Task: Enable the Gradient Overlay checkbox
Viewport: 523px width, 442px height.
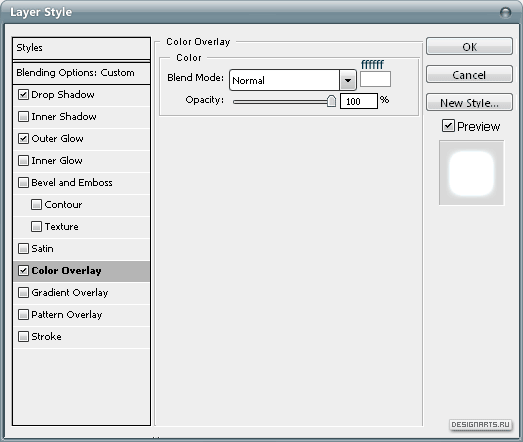Action: pyautogui.click(x=23, y=293)
